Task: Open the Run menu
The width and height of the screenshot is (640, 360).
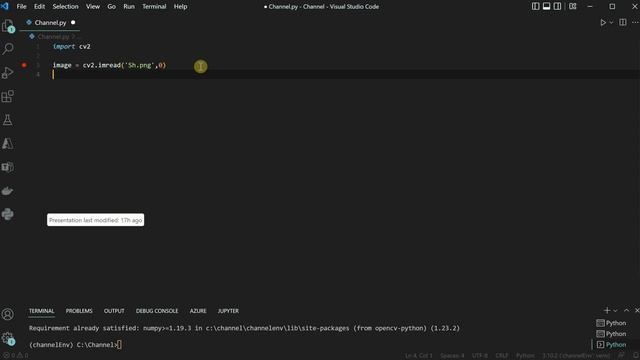Action: tap(129, 7)
